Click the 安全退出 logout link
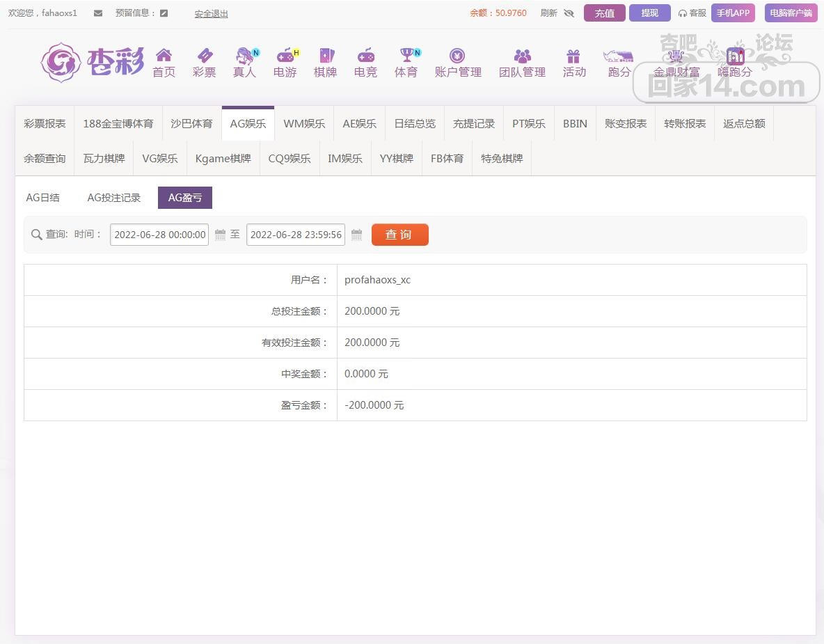Screen dimensions: 824x644 click(x=211, y=14)
